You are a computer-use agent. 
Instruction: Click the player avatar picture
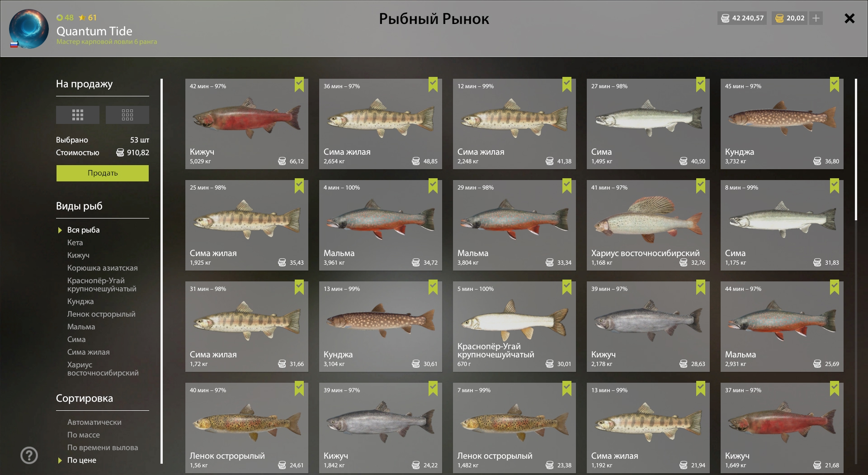29,28
